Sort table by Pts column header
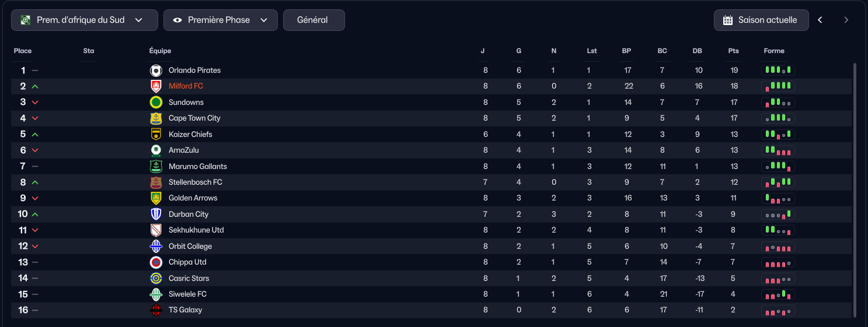868x327 pixels. click(x=734, y=51)
